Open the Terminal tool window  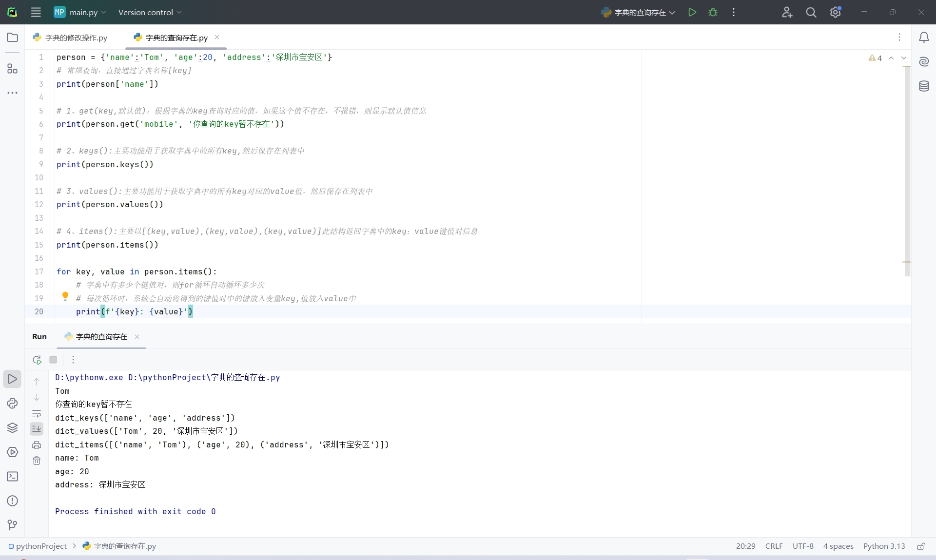coord(12,476)
